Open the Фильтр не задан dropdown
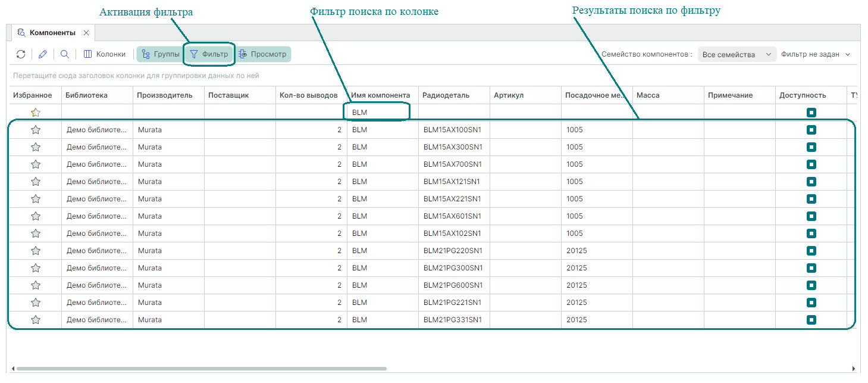The width and height of the screenshot is (868, 383). [x=815, y=54]
